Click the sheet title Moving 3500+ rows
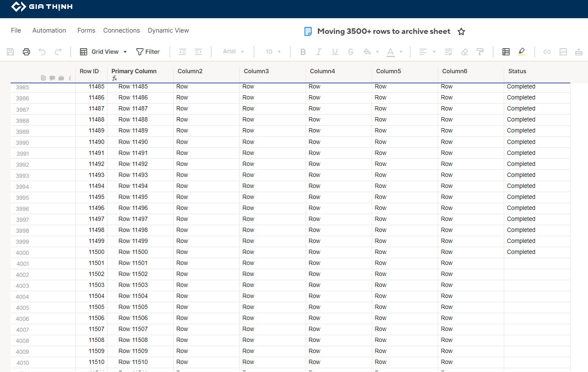The image size is (588, 372). pos(384,31)
